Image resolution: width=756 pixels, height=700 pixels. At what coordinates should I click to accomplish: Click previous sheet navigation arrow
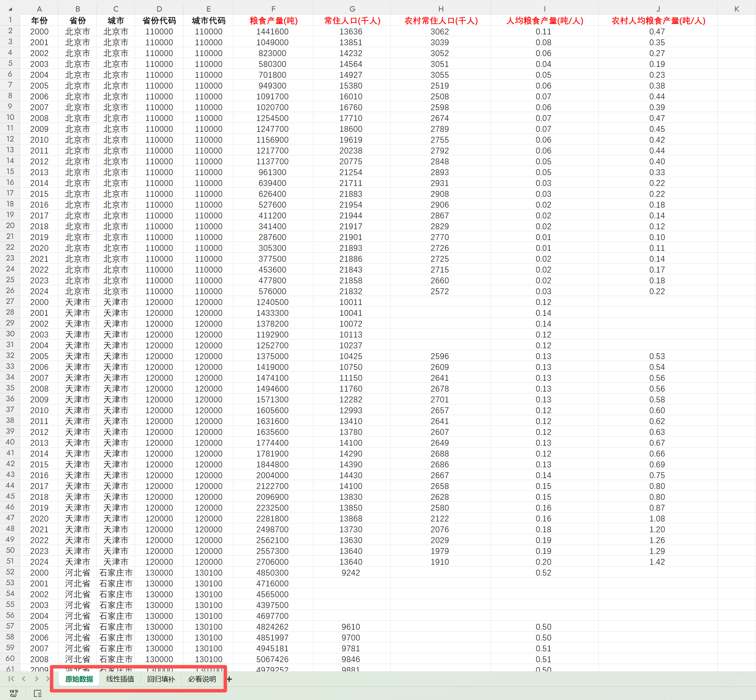coord(24,679)
